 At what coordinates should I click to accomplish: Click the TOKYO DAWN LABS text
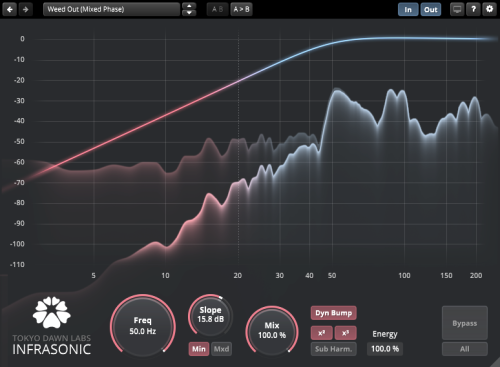pos(52,338)
